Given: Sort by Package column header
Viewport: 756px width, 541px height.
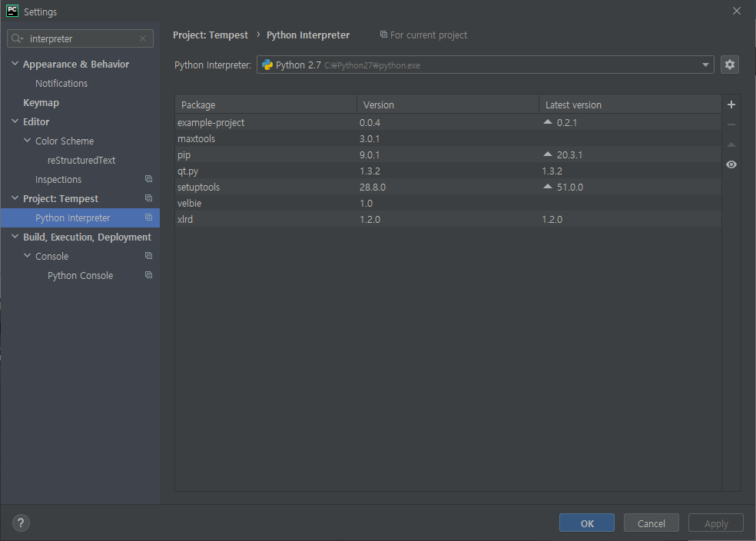Looking at the screenshot, I should [x=266, y=105].
